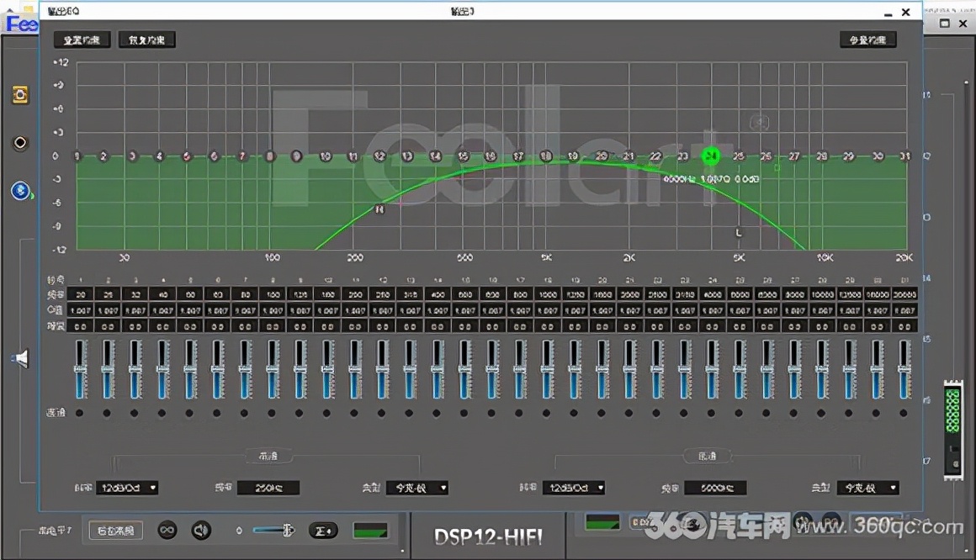Viewport: 976px width, 560px height.
Task: Click the Bluetooth icon in left sidebar
Action: coord(19,191)
